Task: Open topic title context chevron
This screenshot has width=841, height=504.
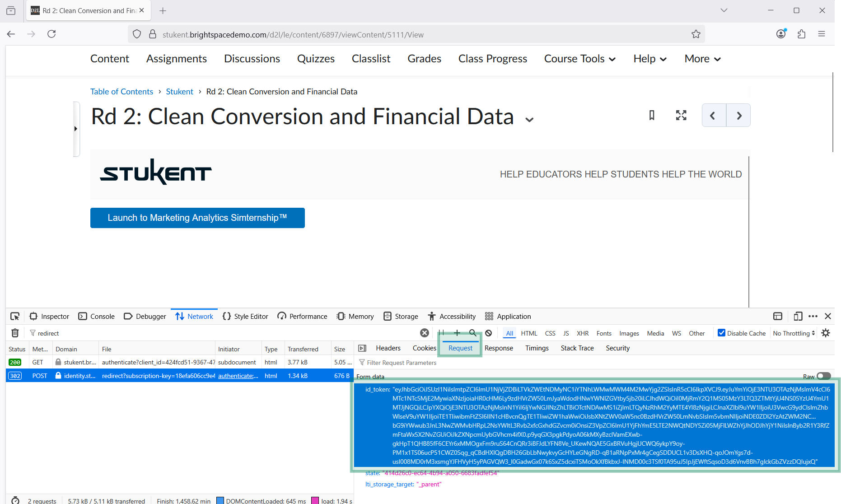Action: 529,120
